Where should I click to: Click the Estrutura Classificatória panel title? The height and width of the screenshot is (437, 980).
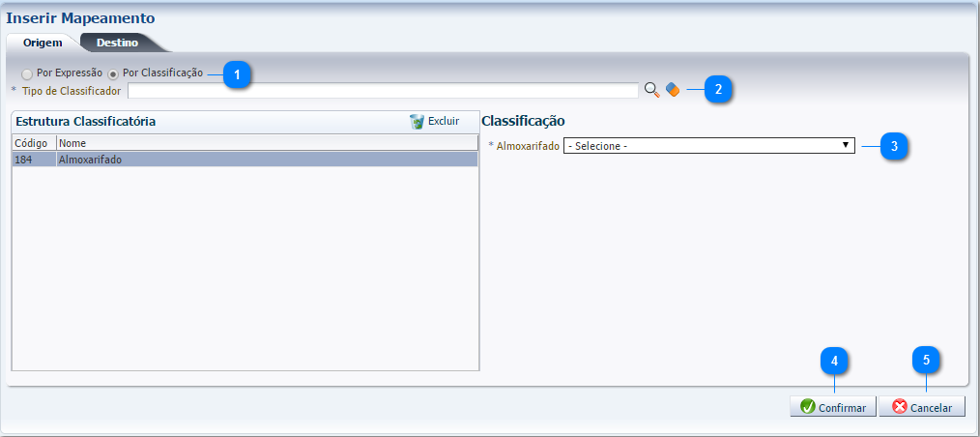[86, 122]
